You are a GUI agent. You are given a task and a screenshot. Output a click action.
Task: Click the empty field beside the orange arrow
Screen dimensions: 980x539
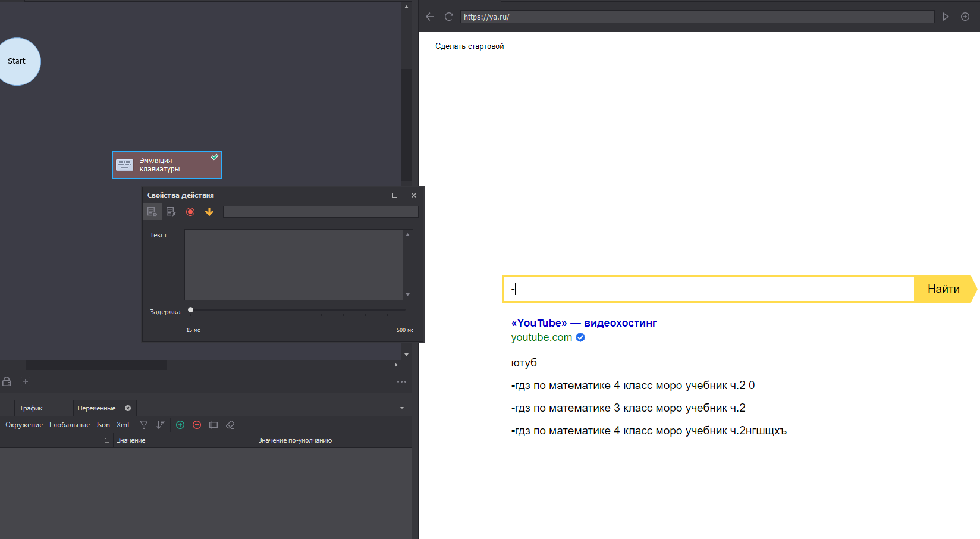pyautogui.click(x=321, y=212)
